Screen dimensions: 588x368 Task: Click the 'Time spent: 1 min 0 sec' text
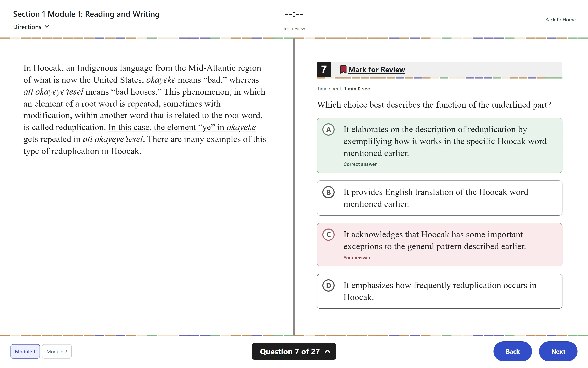pos(343,89)
